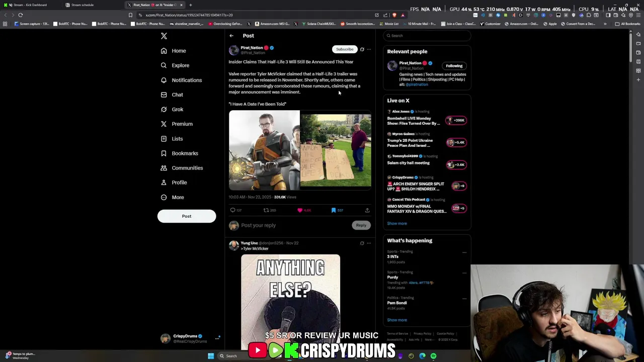
Task: Open Alex Jones's live Bombshell show
Action: pos(427,118)
